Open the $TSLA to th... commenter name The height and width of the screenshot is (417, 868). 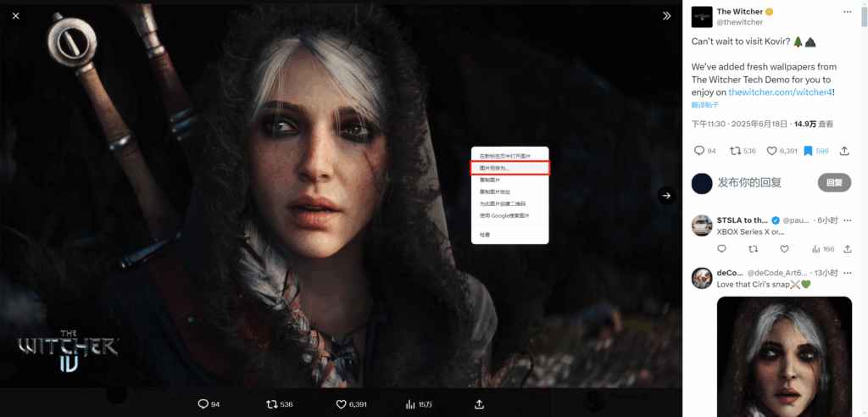[743, 220]
